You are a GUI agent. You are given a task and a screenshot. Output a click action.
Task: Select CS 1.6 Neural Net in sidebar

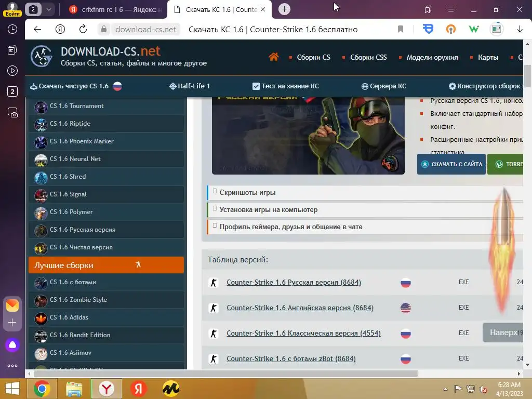106,159
